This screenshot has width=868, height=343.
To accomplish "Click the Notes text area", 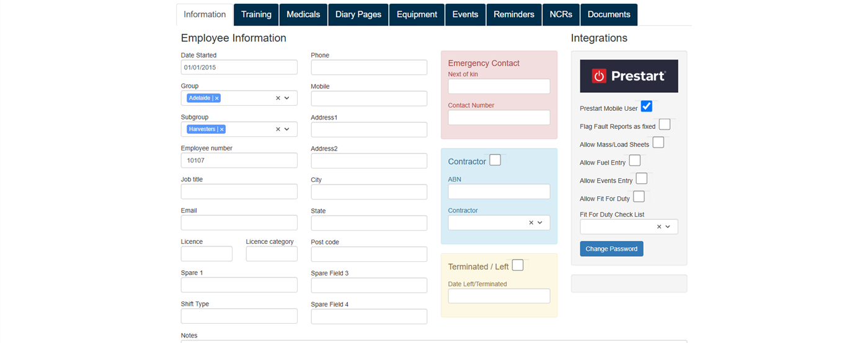I will [434, 341].
